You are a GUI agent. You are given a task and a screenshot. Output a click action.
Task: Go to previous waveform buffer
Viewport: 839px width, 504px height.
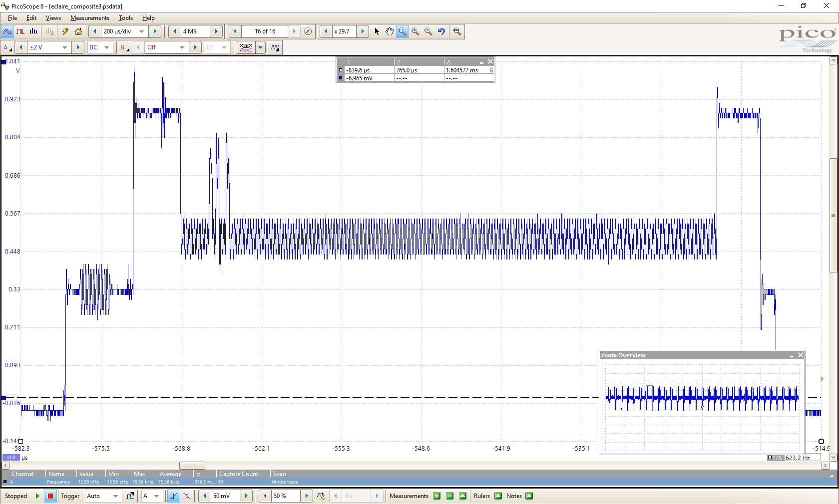click(235, 31)
